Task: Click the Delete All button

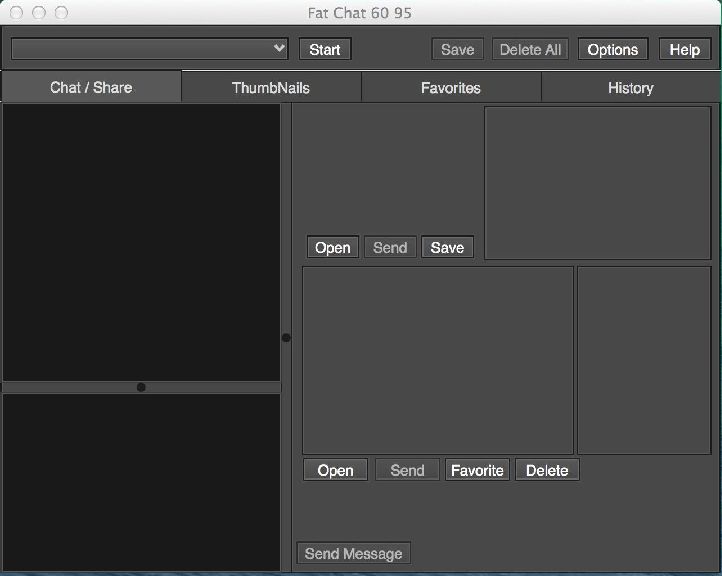Action: point(530,49)
